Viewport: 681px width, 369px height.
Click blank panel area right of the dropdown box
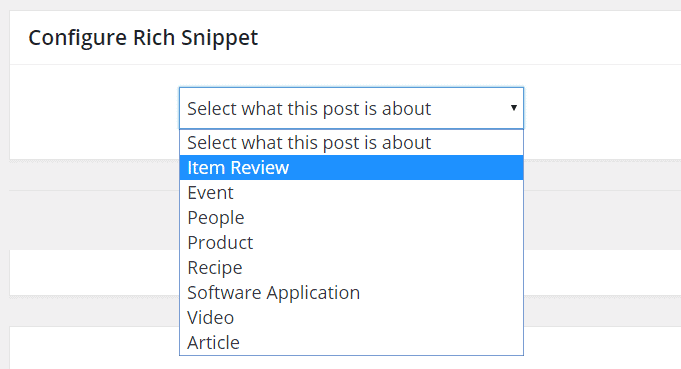[602, 112]
